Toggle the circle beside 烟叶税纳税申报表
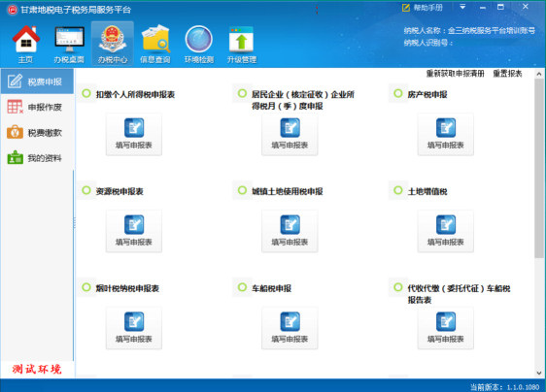Viewport: 546px width, 392px height. (x=86, y=287)
